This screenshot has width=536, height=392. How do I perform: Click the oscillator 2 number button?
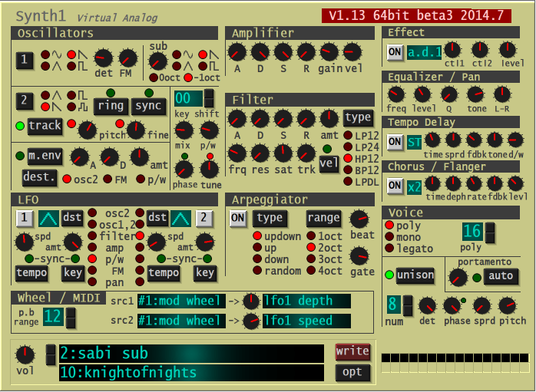(25, 101)
